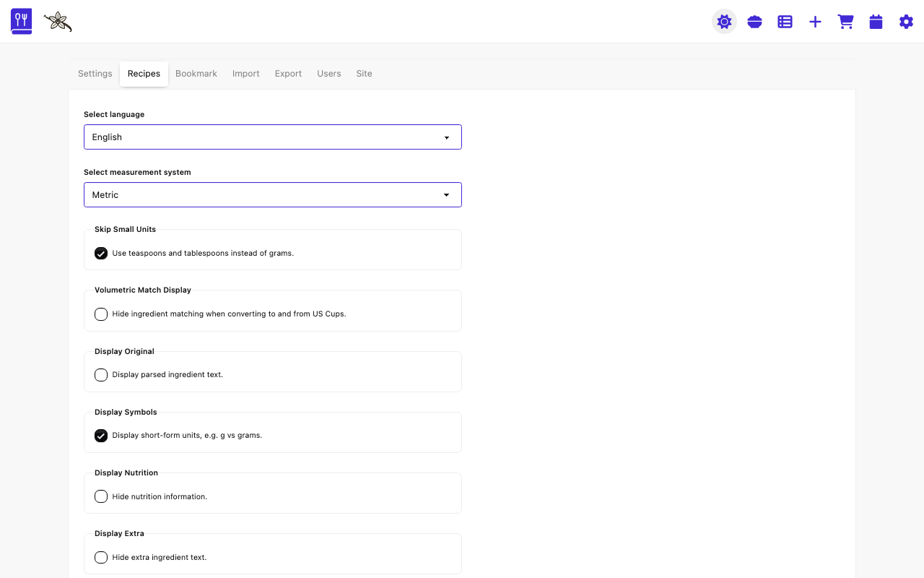Click the Display Extra heading
The width and height of the screenshot is (924, 578).
119,533
